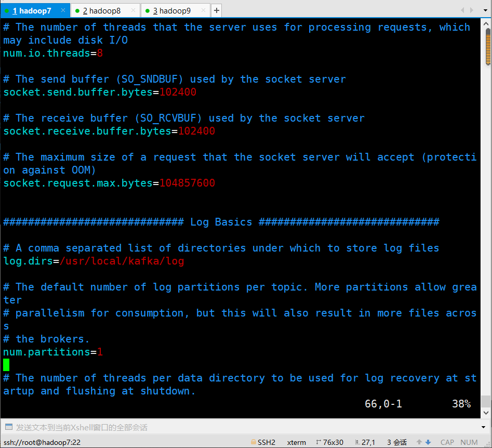Click the terminal scrollbar down arrow
Image resolution: width=492 pixels, height=448 pixels.
click(x=486, y=413)
